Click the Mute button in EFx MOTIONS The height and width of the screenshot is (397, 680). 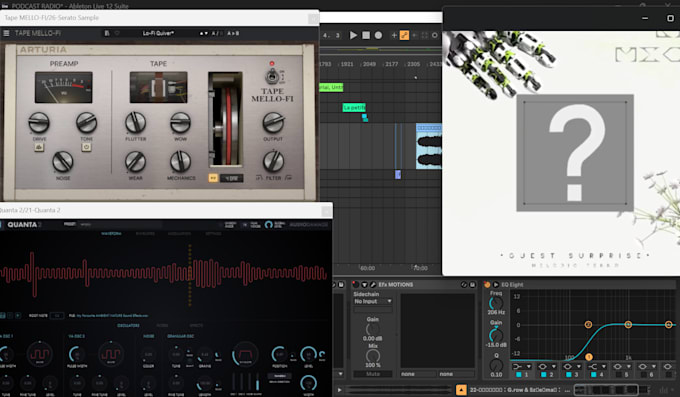(373, 374)
